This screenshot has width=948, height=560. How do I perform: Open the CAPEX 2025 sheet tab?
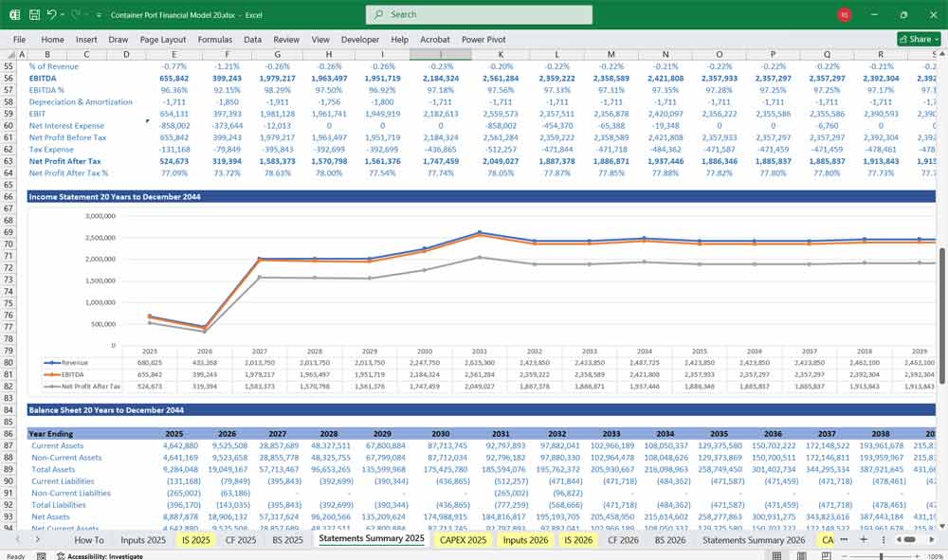click(462, 539)
